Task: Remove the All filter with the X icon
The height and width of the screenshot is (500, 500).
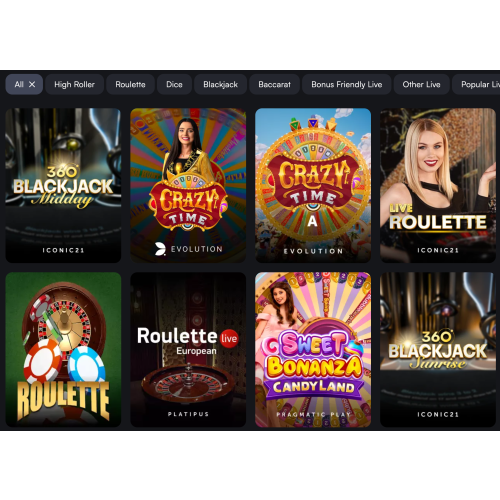Action: pyautogui.click(x=32, y=84)
